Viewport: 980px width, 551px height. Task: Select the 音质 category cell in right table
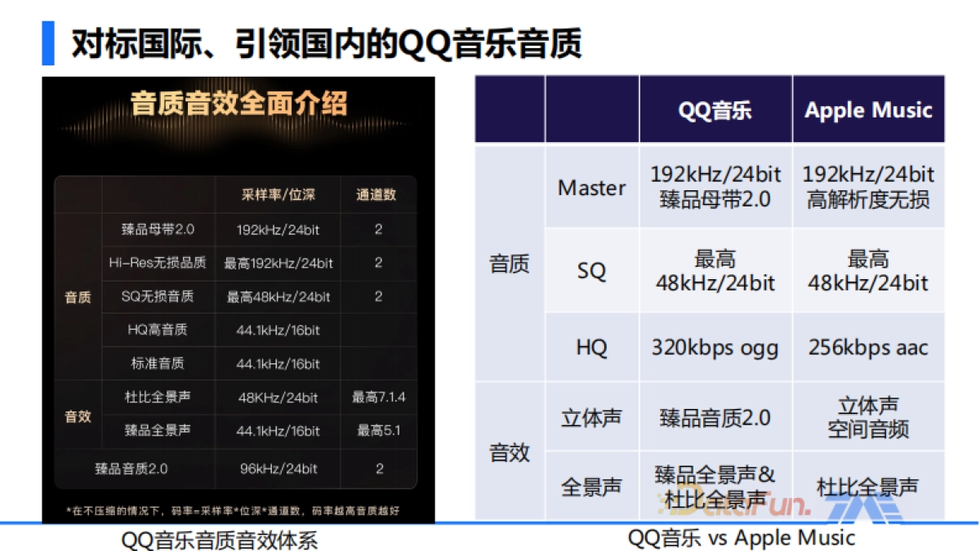[x=510, y=264]
